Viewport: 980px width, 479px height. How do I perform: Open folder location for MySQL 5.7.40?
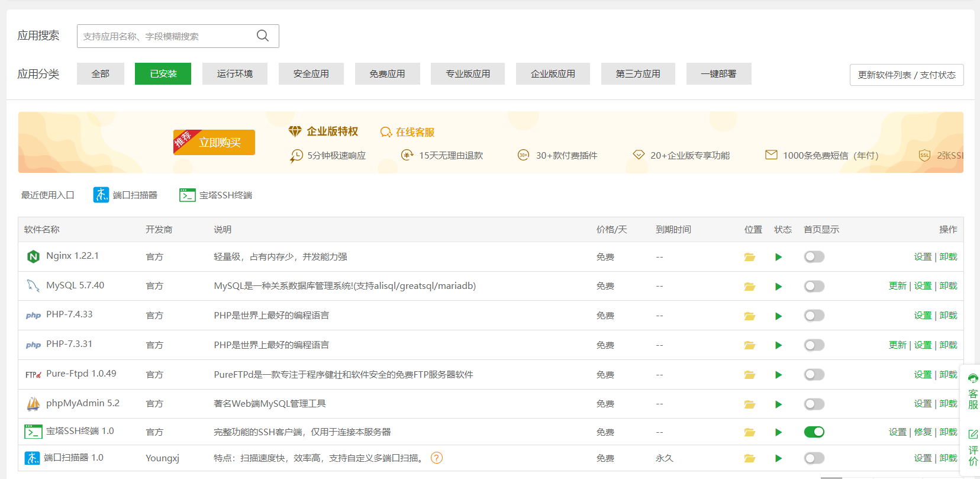tap(750, 287)
